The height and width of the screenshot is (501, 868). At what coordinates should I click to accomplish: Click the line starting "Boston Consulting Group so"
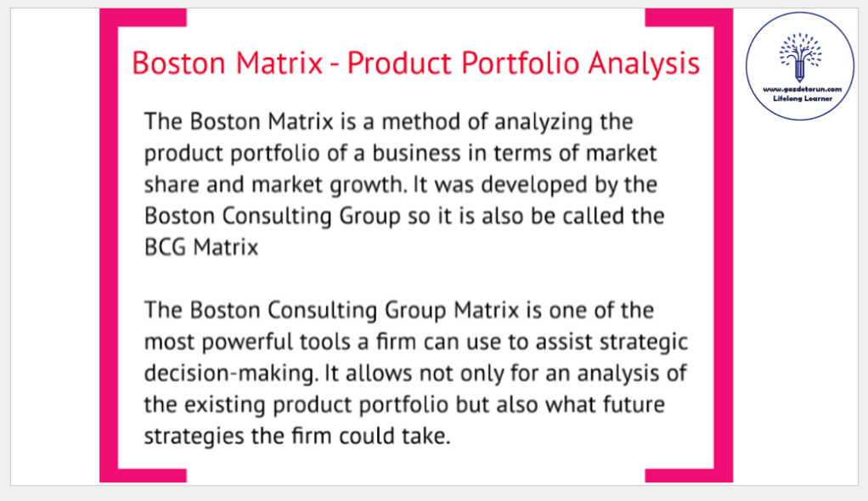(x=404, y=216)
